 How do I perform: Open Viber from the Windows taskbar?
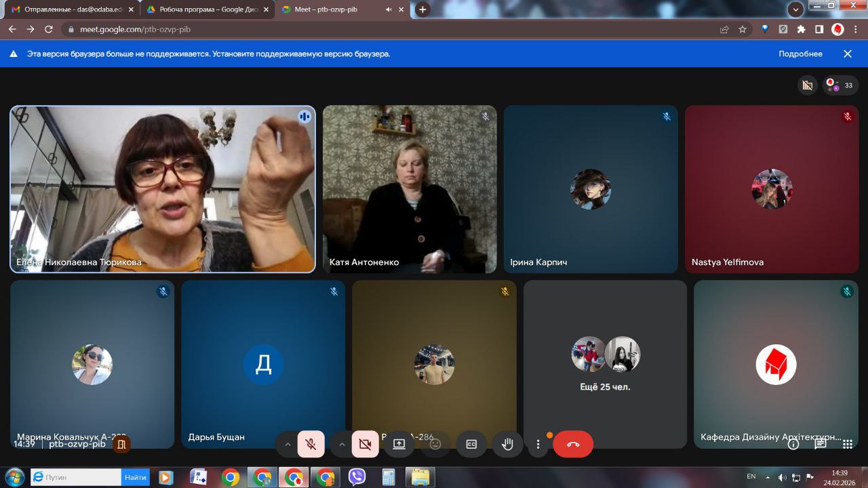click(357, 477)
